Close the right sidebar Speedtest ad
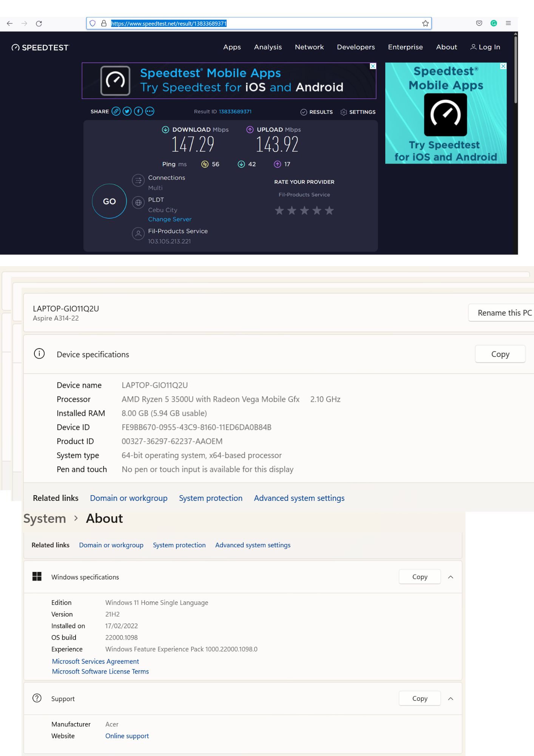Screen dimensions: 534x756 pyautogui.click(x=503, y=66)
